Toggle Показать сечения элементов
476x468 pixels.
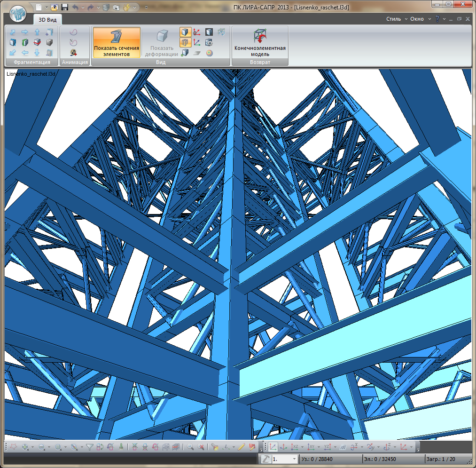coord(117,42)
